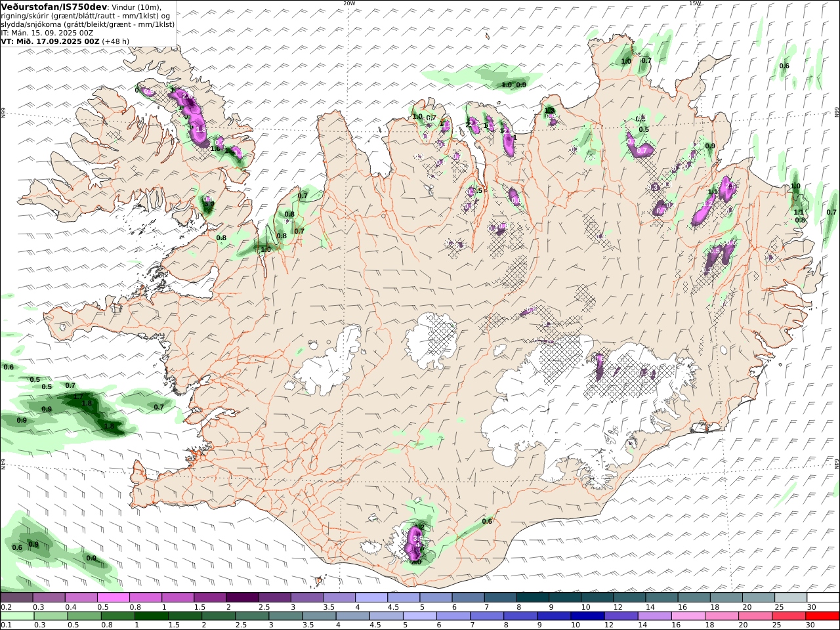The height and width of the screenshot is (630, 840).
Task: Pick the 12–14 violet rain legend swatch
Action: click(x=621, y=616)
